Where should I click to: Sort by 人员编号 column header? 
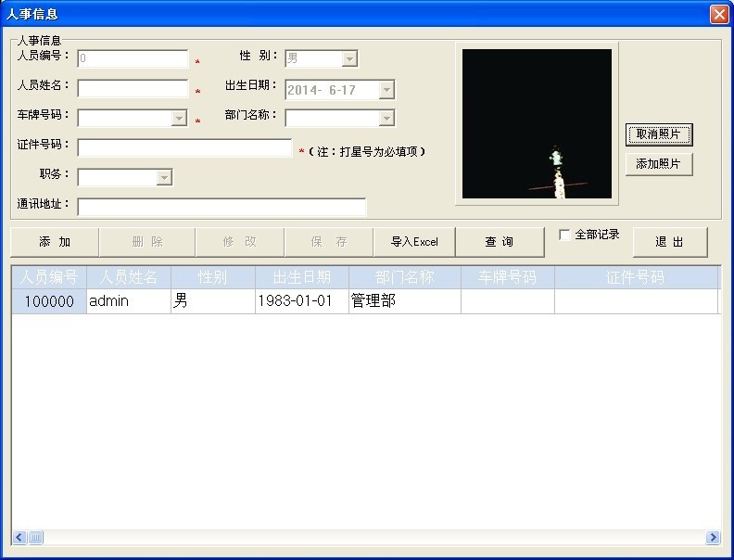(x=49, y=277)
